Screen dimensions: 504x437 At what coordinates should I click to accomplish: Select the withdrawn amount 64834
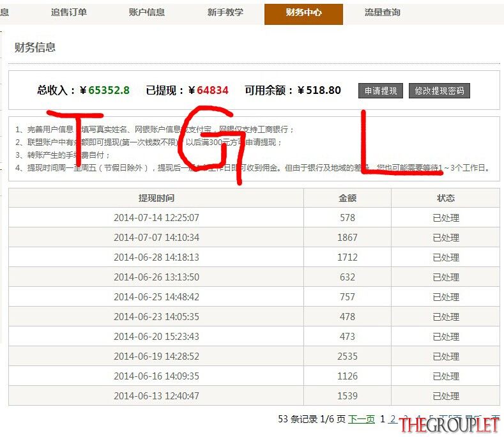point(213,90)
